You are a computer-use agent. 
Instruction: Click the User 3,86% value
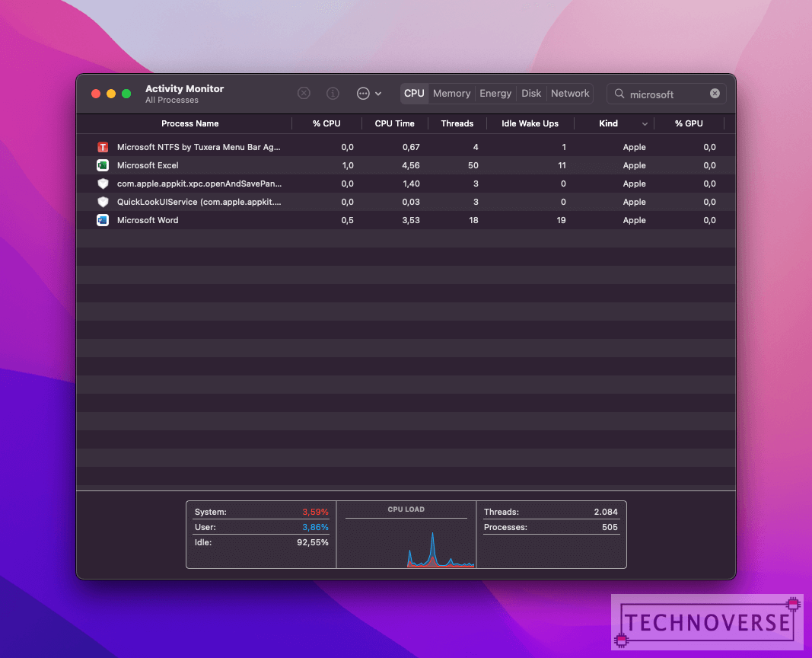point(315,527)
